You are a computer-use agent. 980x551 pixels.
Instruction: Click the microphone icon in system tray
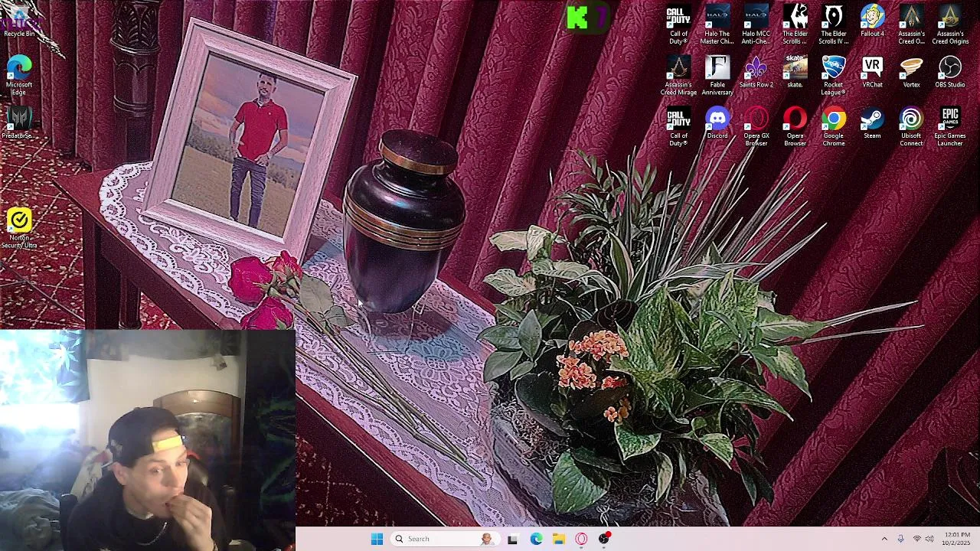tap(900, 539)
